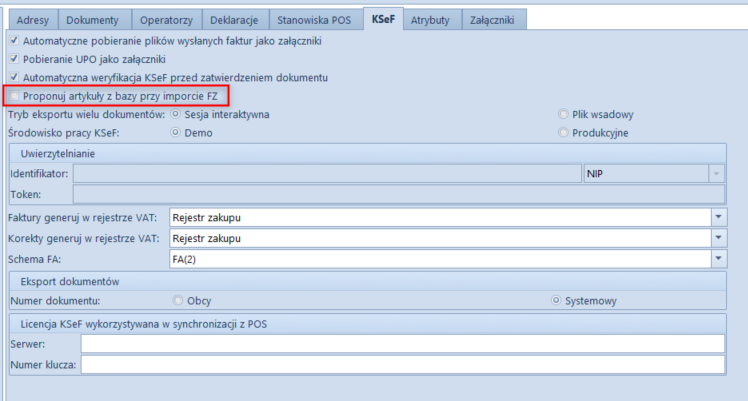Viewport: 748px width, 401px height.
Task: Click the Numer klucza input field
Action: (x=403, y=365)
